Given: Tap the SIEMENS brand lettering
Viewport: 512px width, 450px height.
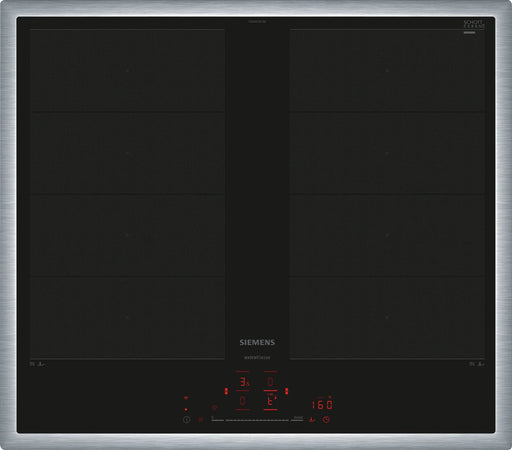Looking at the screenshot, I should [x=257, y=342].
